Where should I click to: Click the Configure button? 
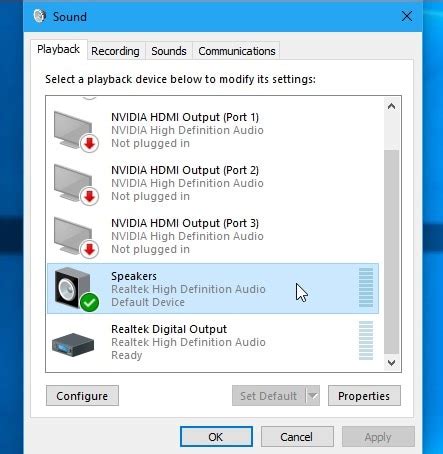pos(82,396)
